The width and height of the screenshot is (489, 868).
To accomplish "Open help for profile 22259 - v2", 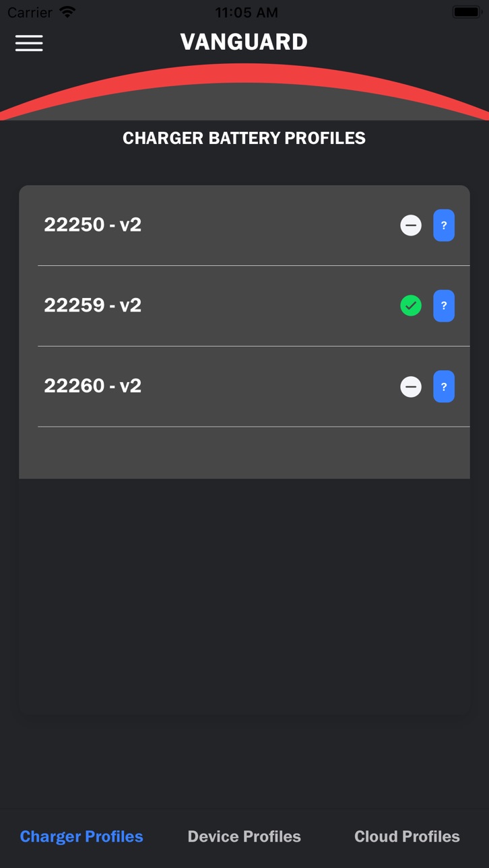I will coord(443,305).
